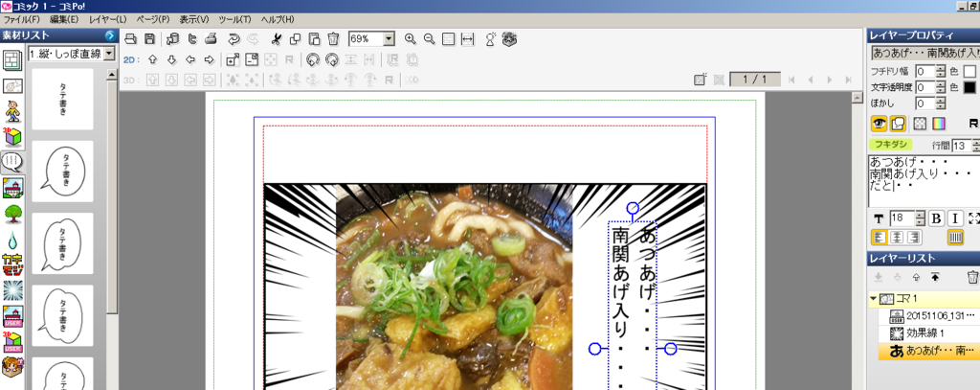Enlarge the 2D object with the plus icon

[x=234, y=60]
